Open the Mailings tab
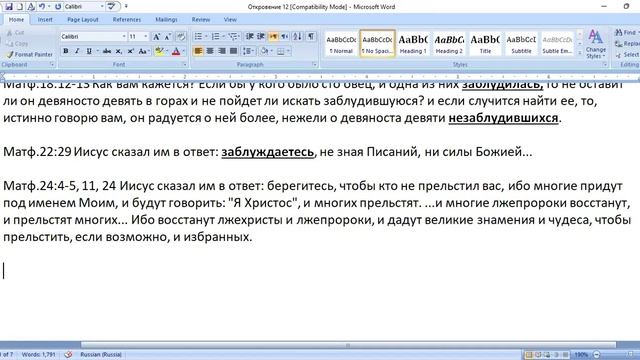This screenshot has height=360, width=640. (x=166, y=20)
